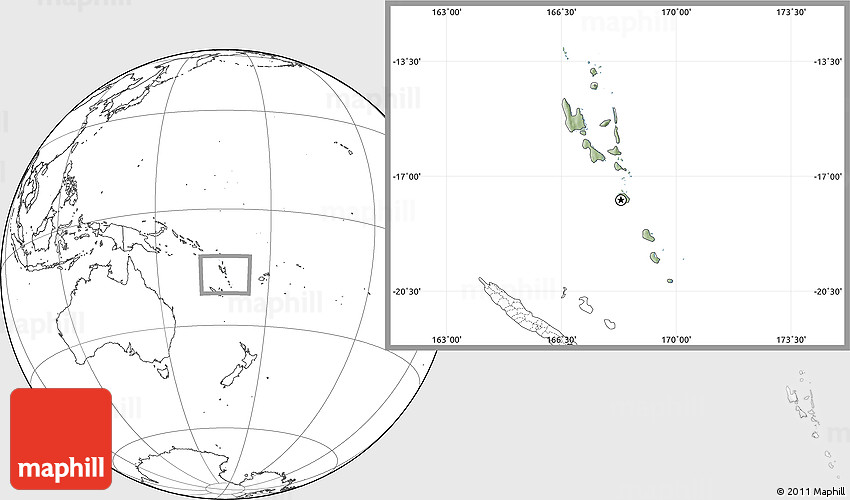
Task: Click the 163°00' label on the top edge
Action: pos(445,13)
